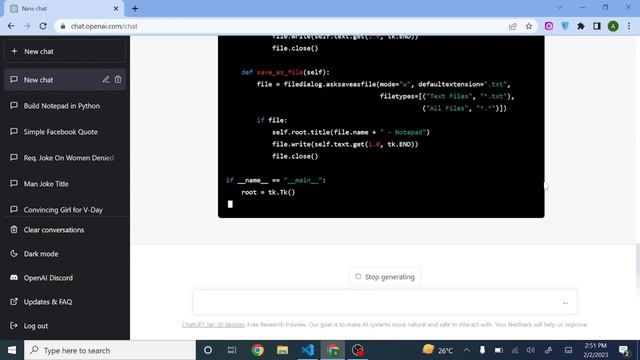Bookmark this page with the star icon
The width and height of the screenshot is (640, 360).
[x=529, y=26]
